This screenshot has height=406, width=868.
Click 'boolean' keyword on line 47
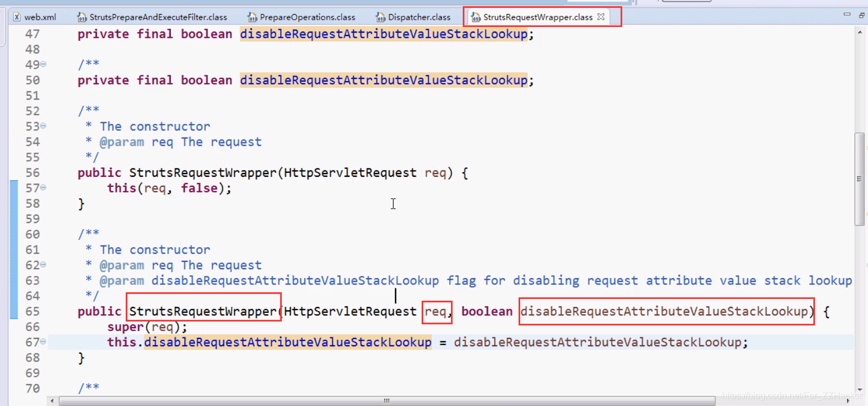(x=206, y=34)
